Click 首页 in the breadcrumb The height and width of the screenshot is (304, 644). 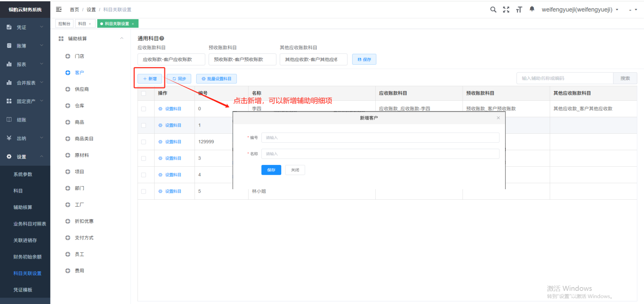tap(74, 10)
